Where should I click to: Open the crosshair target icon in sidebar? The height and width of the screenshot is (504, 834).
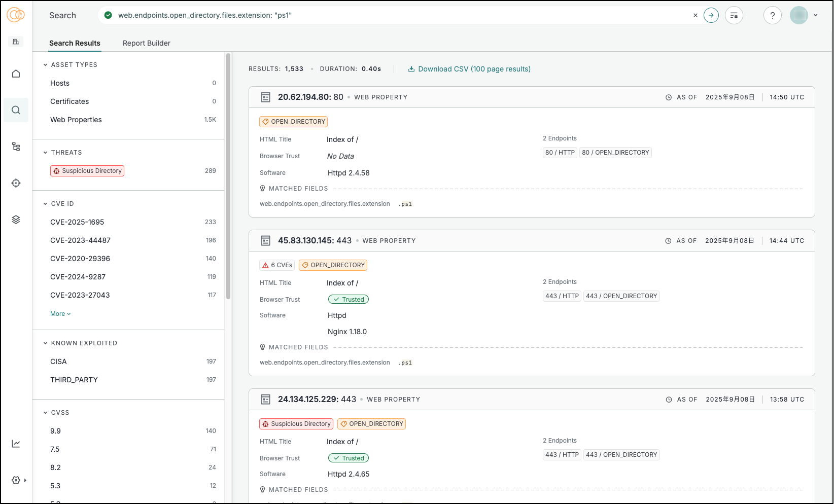click(x=16, y=183)
